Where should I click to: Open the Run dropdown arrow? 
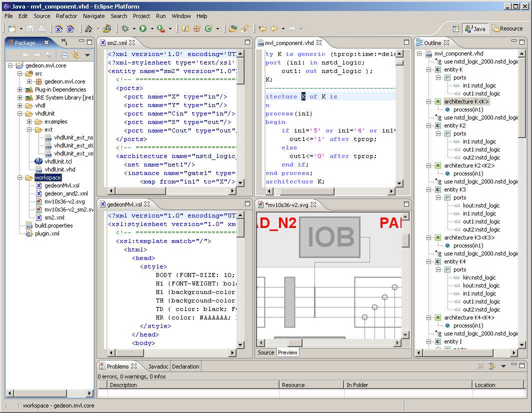pos(152,29)
